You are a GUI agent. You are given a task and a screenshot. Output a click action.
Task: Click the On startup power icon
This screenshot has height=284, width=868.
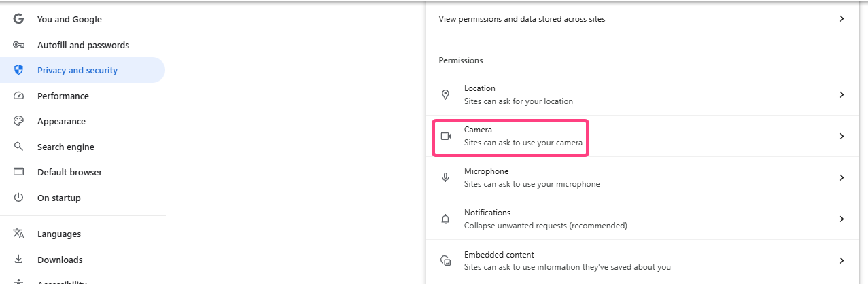[x=18, y=198]
